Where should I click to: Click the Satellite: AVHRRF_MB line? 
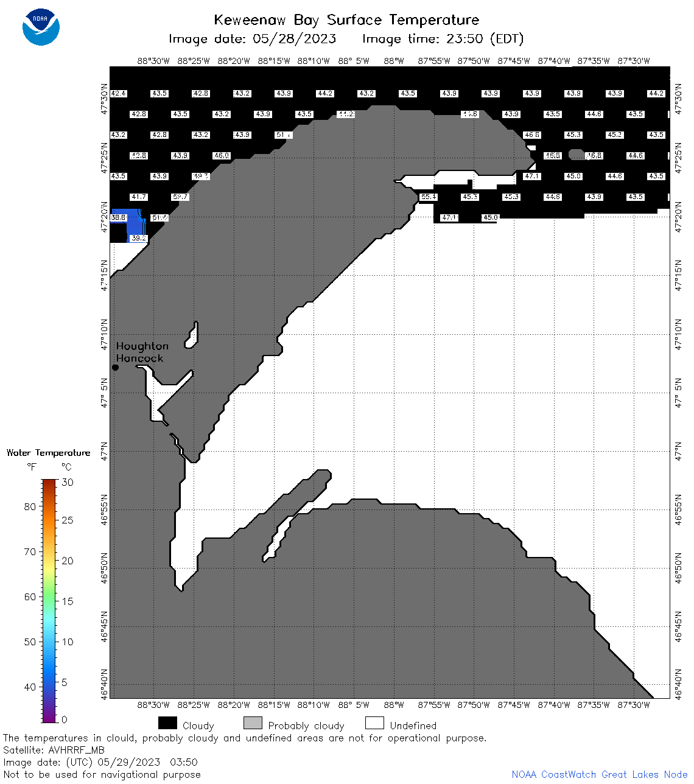coord(54,750)
